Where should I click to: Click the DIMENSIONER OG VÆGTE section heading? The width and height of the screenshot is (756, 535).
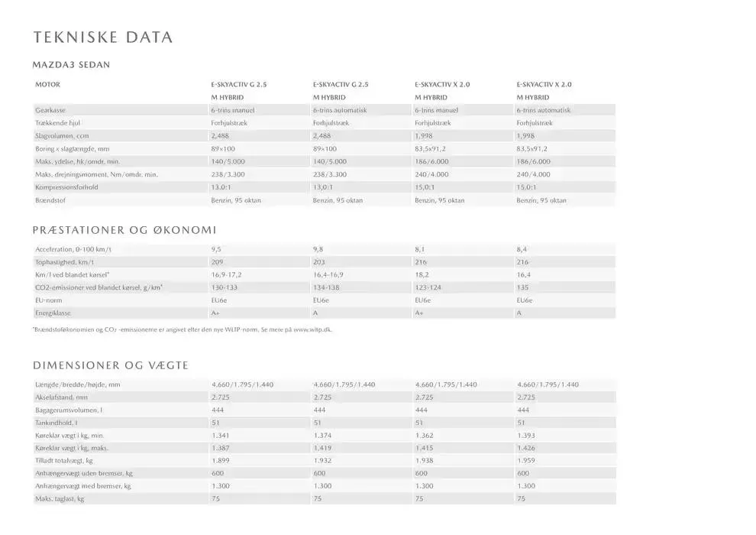(111, 366)
